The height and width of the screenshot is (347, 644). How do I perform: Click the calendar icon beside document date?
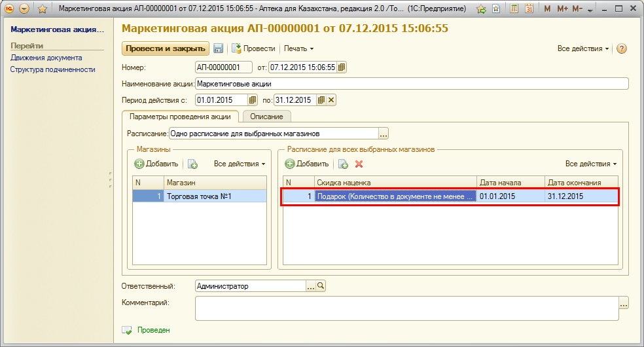point(342,67)
